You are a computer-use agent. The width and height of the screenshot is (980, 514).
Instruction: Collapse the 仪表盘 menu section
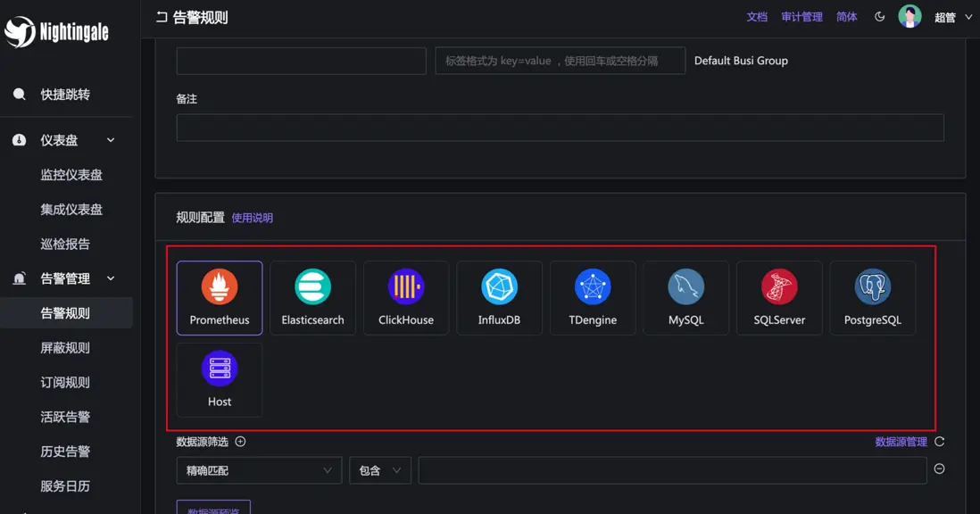click(x=66, y=140)
